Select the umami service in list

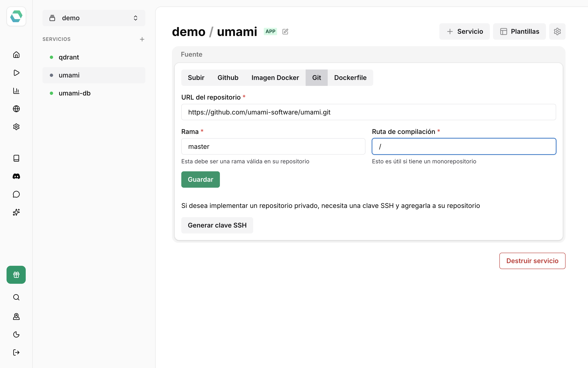pos(94,75)
